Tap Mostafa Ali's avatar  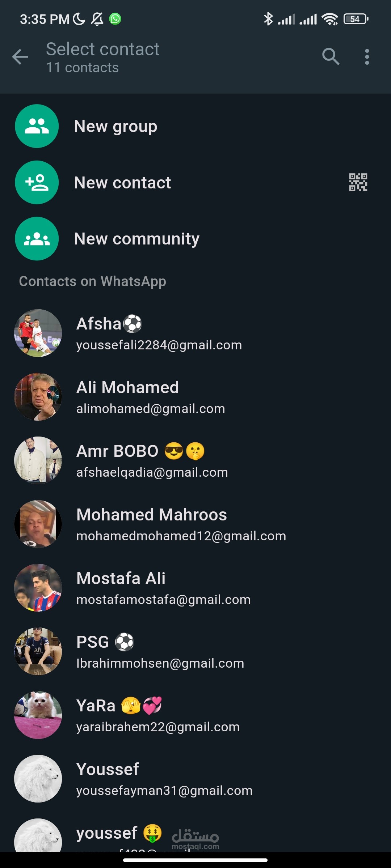coord(38,588)
